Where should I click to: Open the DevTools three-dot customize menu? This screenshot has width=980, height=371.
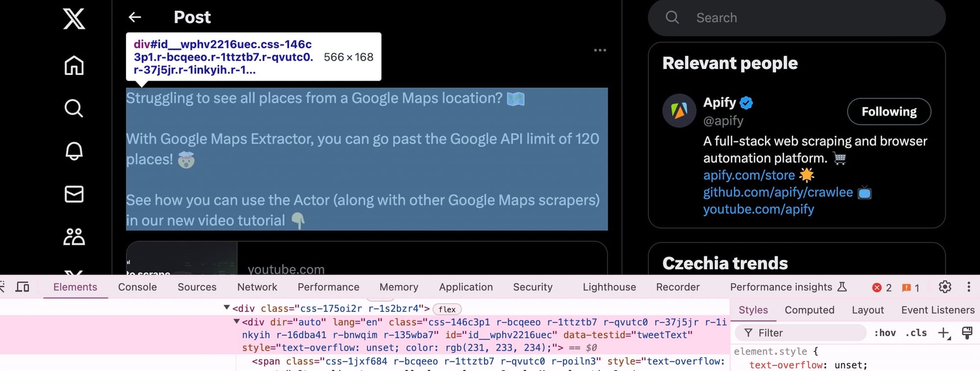[968, 287]
